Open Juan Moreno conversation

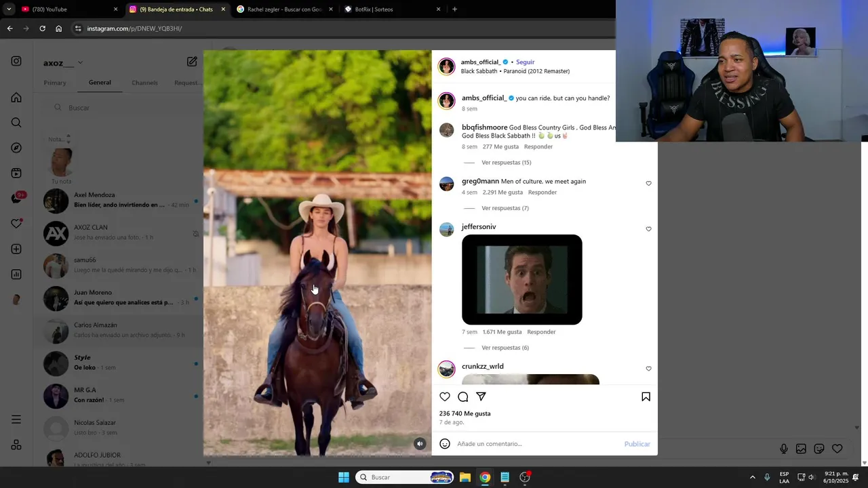(x=119, y=298)
